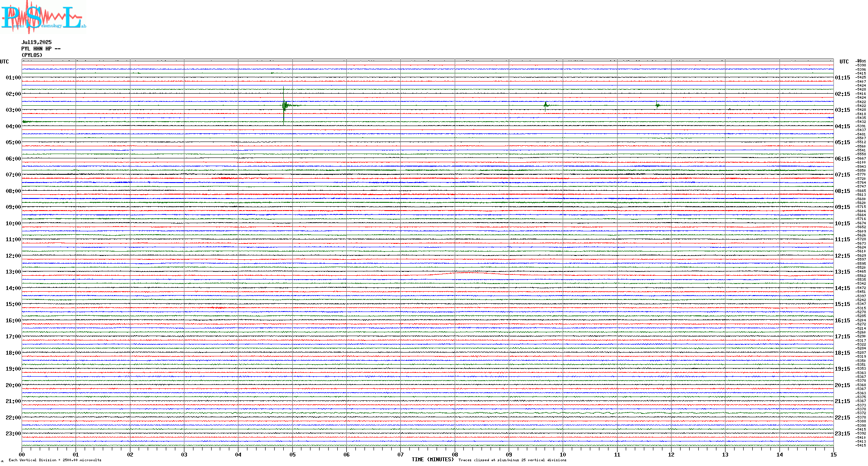Click the 05:00 hour label on left axis
This screenshot has height=466, width=868.
tap(13, 142)
